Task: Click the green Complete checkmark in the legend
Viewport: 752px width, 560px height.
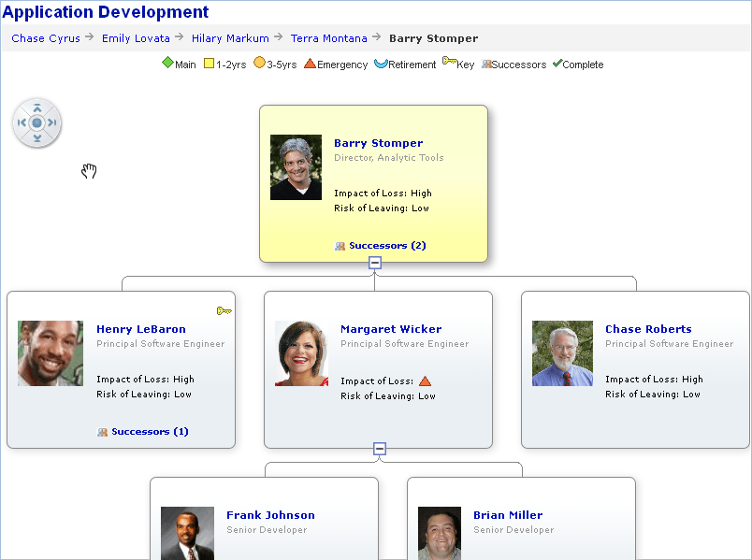Action: click(557, 65)
